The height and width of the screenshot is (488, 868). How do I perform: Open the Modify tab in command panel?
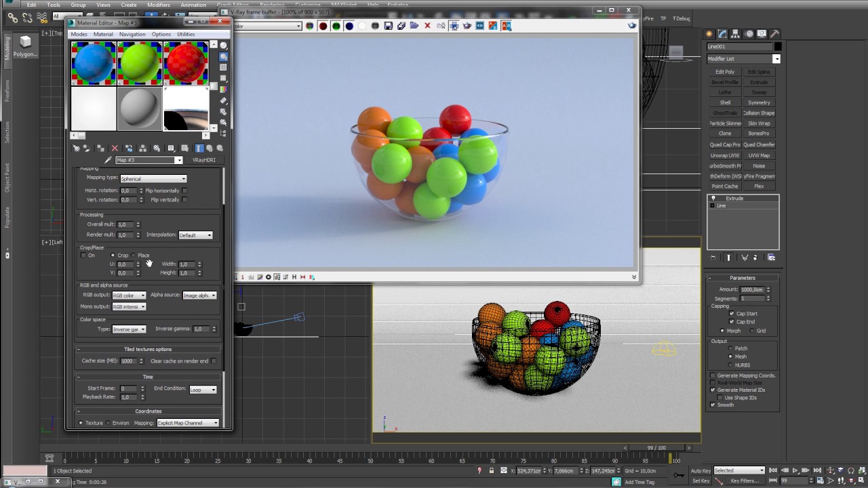coord(723,34)
